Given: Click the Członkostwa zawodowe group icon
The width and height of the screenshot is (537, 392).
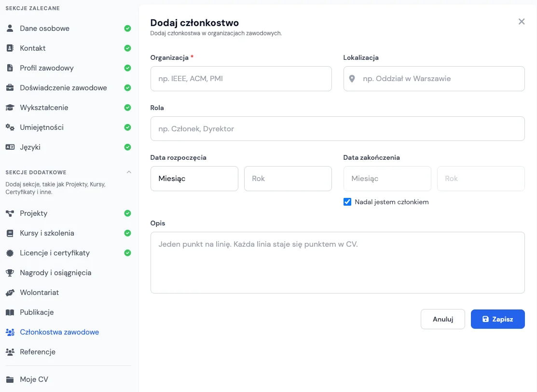Looking at the screenshot, I should (10, 332).
